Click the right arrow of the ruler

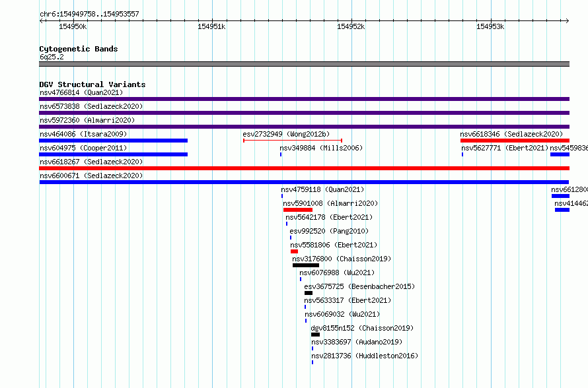(567, 21)
